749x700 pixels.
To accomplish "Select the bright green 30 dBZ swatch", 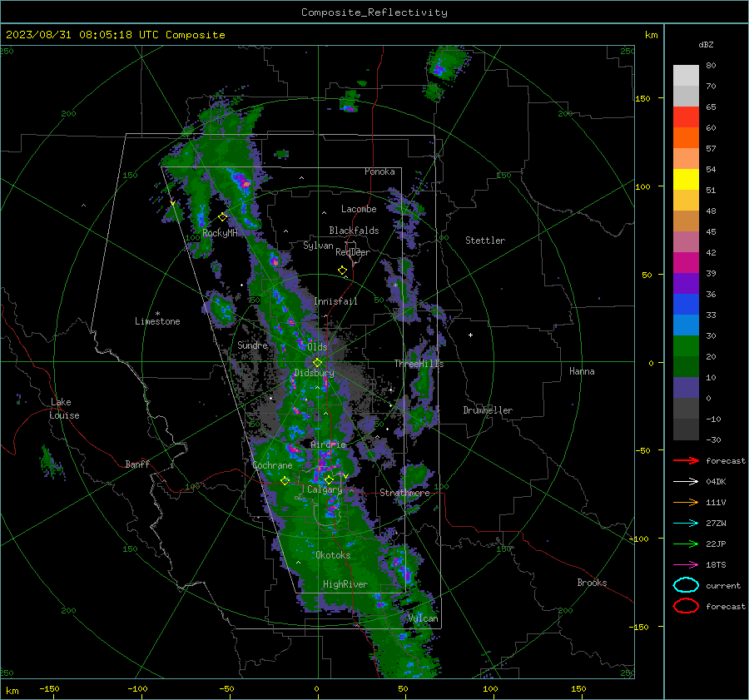I will pyautogui.click(x=686, y=345).
